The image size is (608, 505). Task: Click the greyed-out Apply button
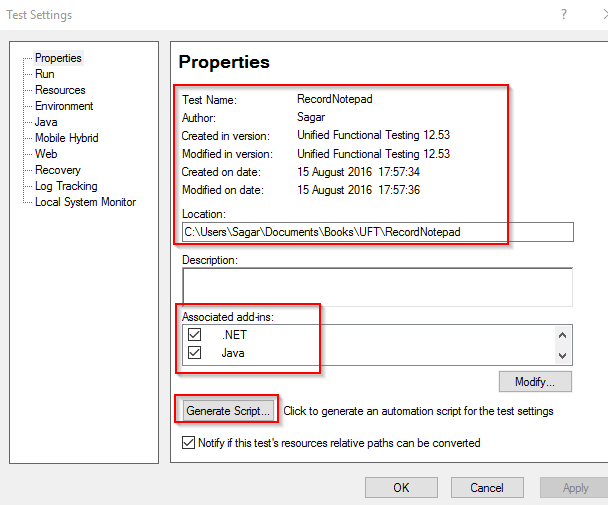pos(575,488)
